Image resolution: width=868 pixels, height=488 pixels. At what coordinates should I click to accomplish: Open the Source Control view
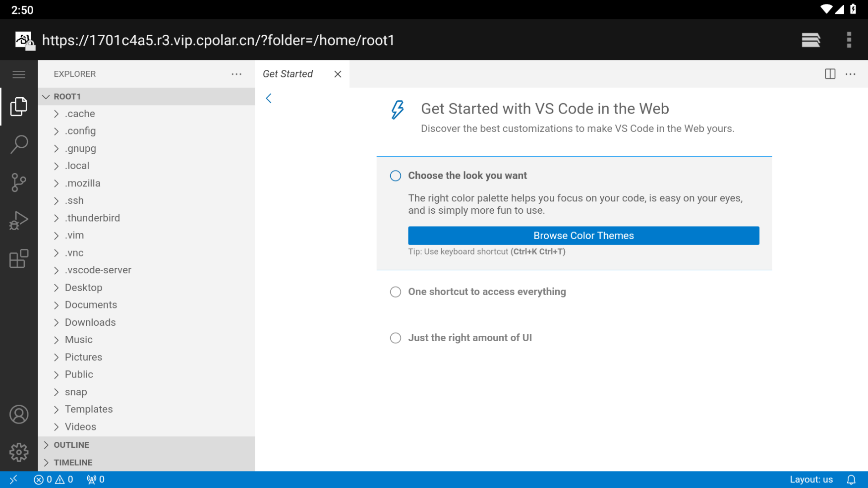[x=19, y=183]
